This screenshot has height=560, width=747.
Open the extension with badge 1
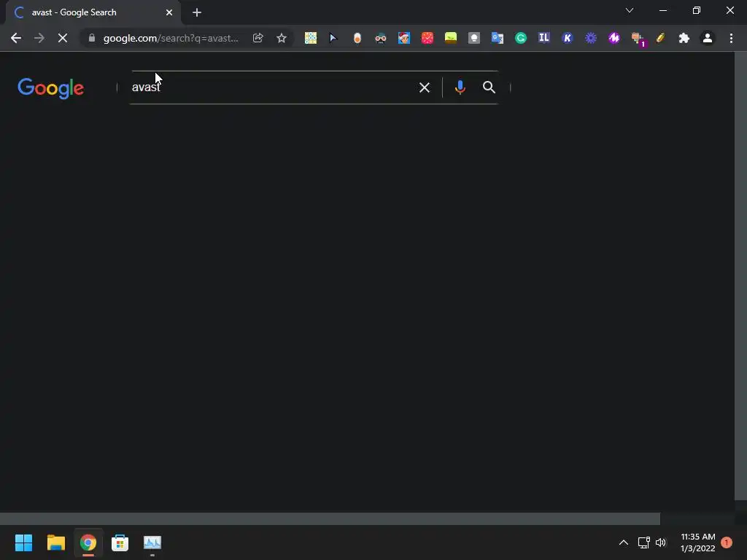pos(638,39)
